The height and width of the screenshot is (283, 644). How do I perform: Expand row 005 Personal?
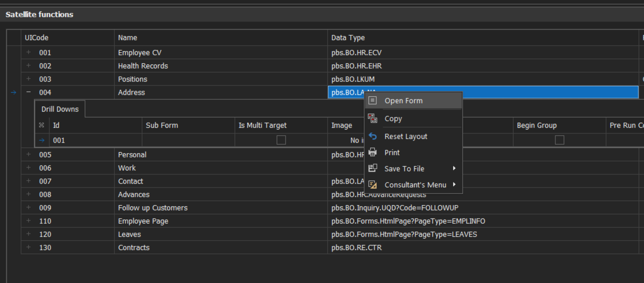click(28, 155)
